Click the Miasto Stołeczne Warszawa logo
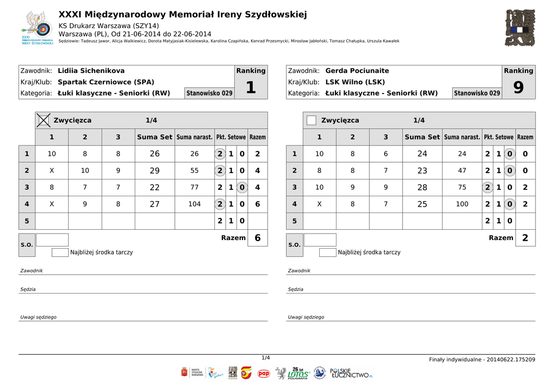The image size is (554, 392). pos(191,373)
